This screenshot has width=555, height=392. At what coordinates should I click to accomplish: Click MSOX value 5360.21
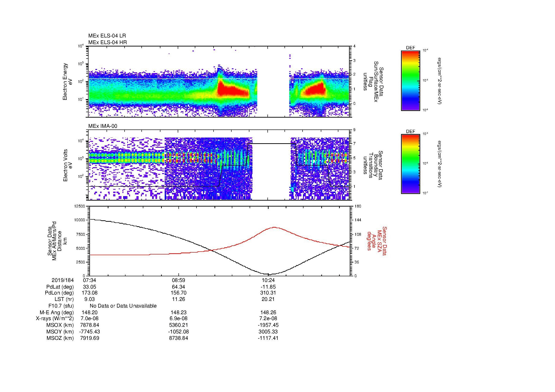click(x=179, y=325)
